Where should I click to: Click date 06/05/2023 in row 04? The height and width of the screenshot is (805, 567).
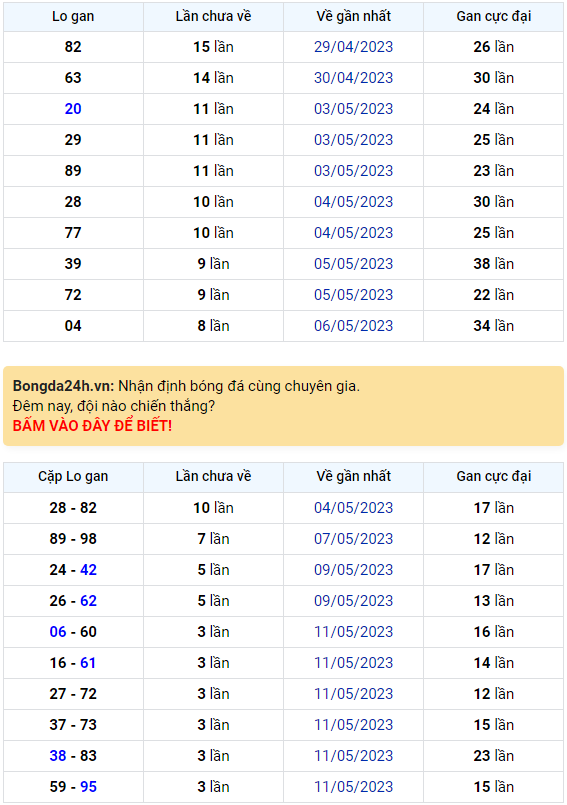353,325
